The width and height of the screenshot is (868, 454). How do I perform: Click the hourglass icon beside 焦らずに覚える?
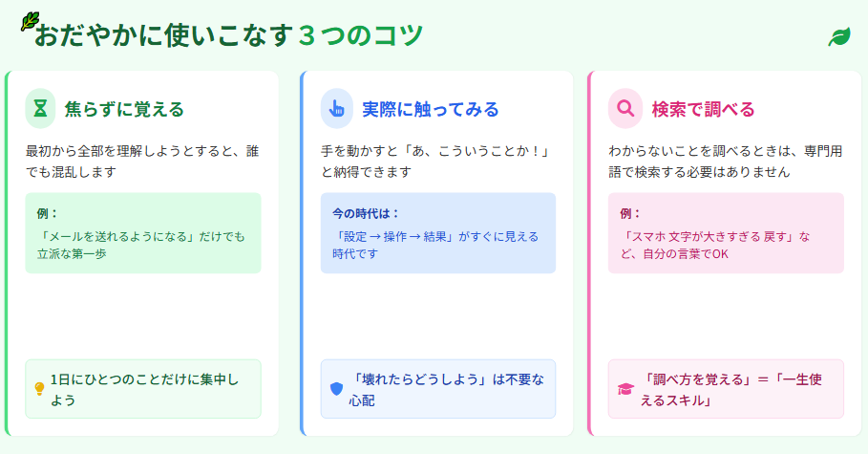click(x=40, y=109)
